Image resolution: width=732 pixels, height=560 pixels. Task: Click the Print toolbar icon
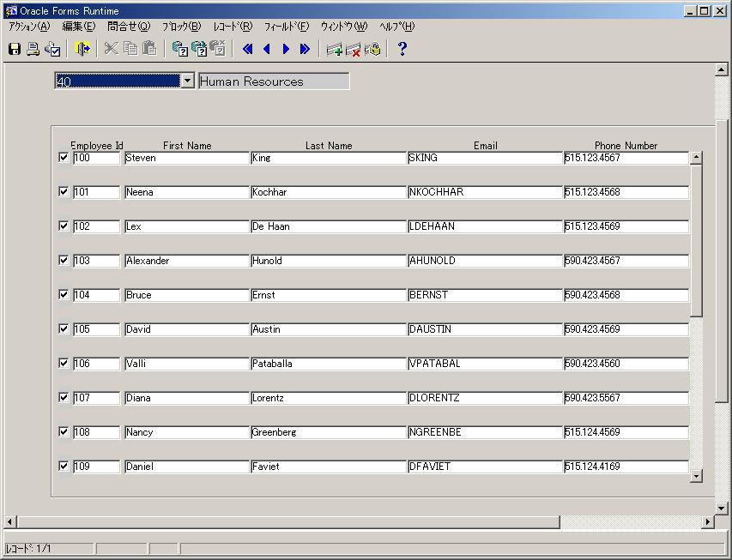[33, 49]
